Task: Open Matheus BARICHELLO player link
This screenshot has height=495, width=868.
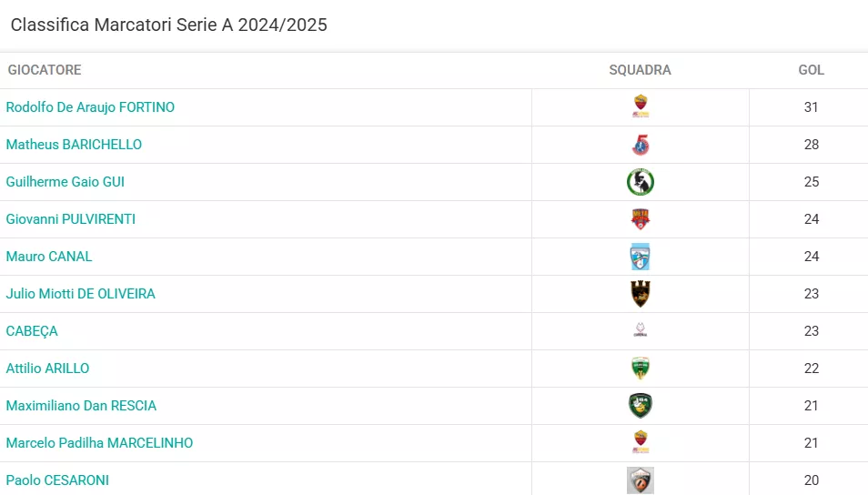Action: pos(75,145)
